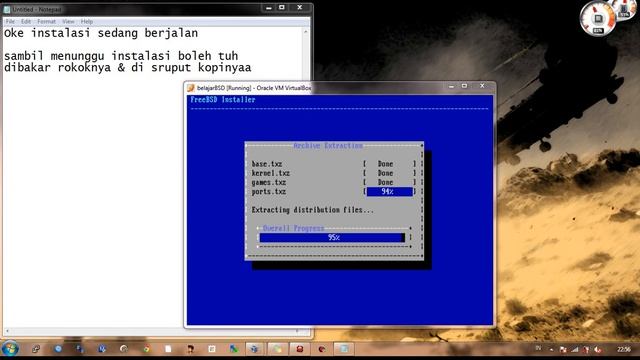Maximize the VirtualBox VM window
Image resolution: width=640 pixels, height=360 pixels.
(x=464, y=86)
